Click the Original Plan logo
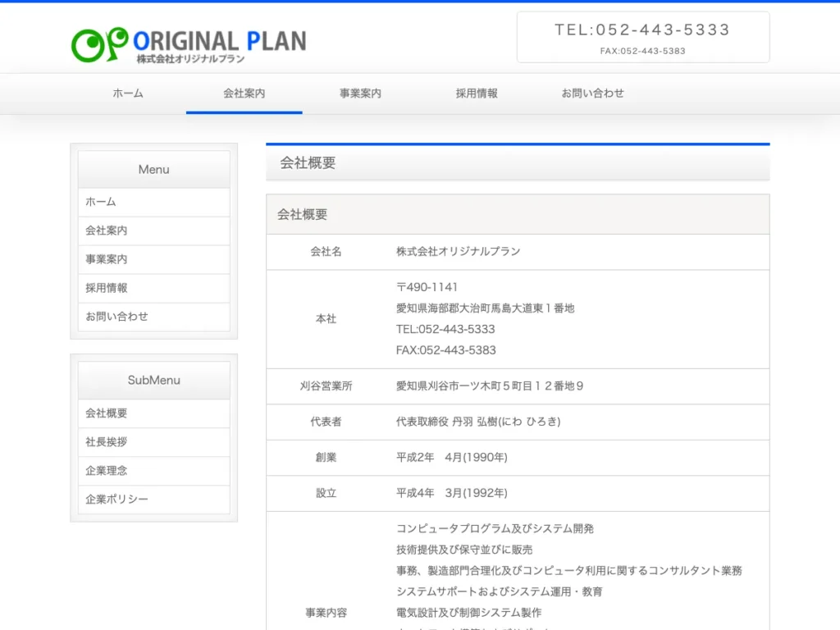The height and width of the screenshot is (630, 840). 189,45
